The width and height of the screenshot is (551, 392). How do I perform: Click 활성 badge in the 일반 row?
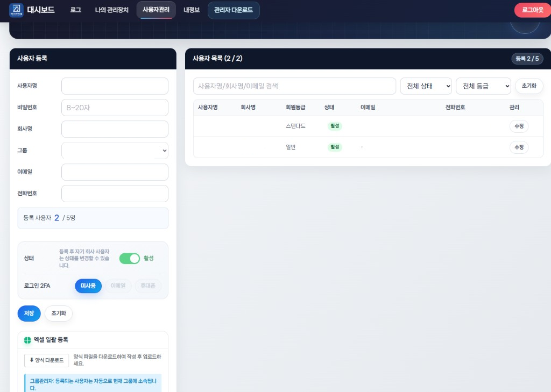pyautogui.click(x=335, y=147)
